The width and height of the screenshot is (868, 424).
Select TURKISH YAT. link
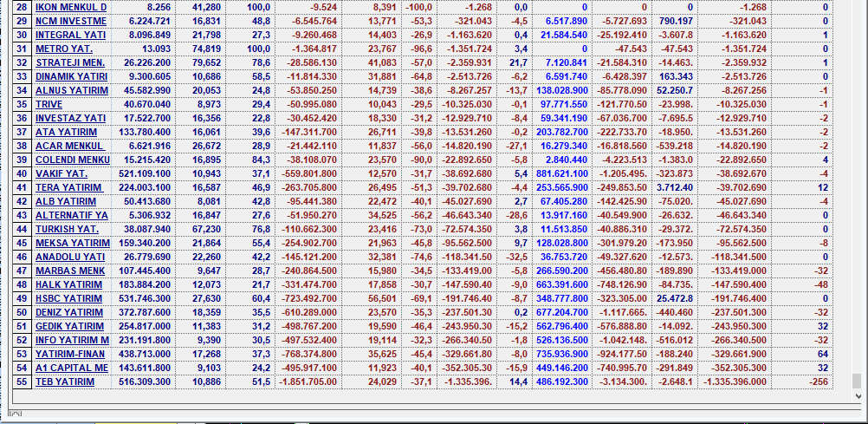(x=67, y=229)
